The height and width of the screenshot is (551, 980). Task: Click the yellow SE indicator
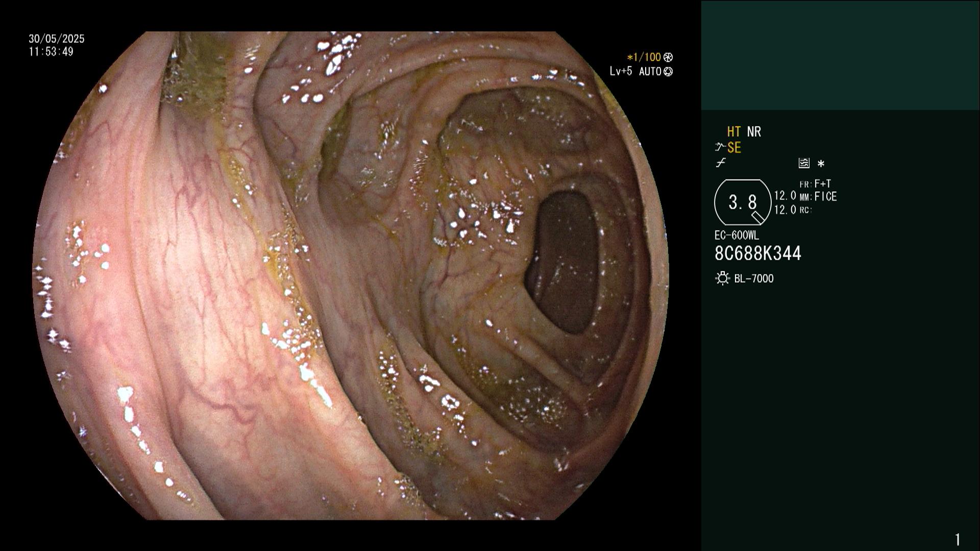point(734,148)
